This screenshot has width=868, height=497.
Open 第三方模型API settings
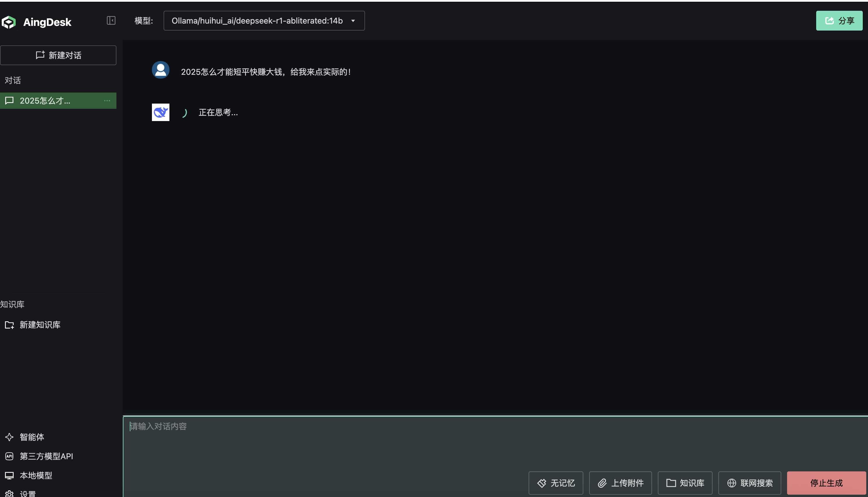point(39,456)
